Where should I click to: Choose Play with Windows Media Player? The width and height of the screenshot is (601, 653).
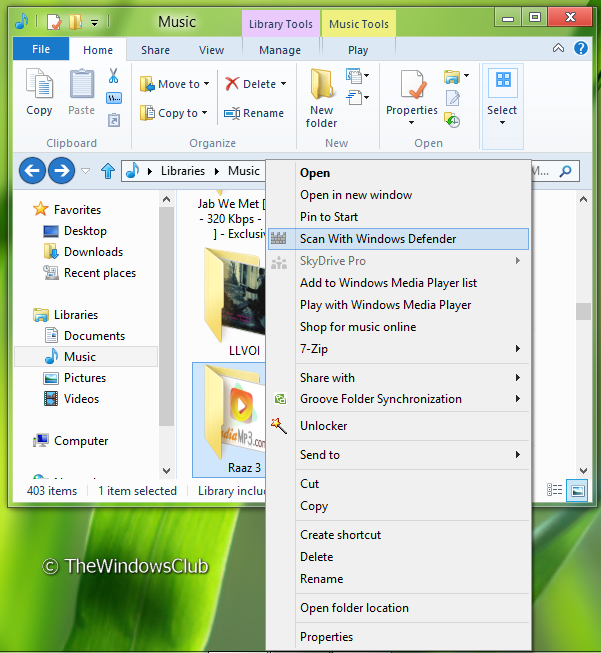coord(399,305)
